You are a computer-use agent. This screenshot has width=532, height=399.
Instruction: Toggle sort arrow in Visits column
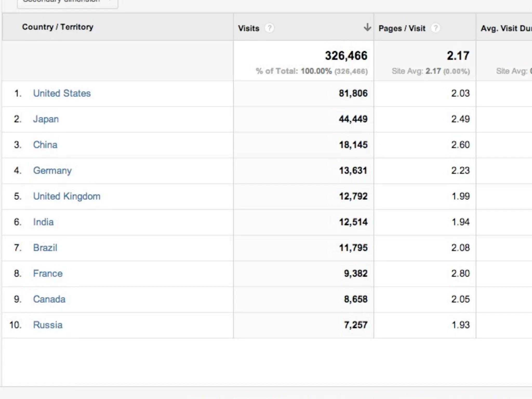pos(367,27)
